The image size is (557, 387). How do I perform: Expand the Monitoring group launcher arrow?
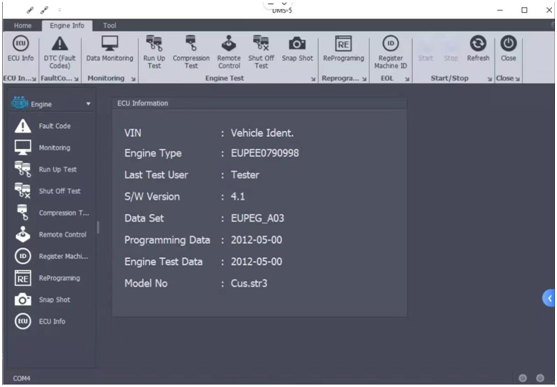tap(133, 79)
